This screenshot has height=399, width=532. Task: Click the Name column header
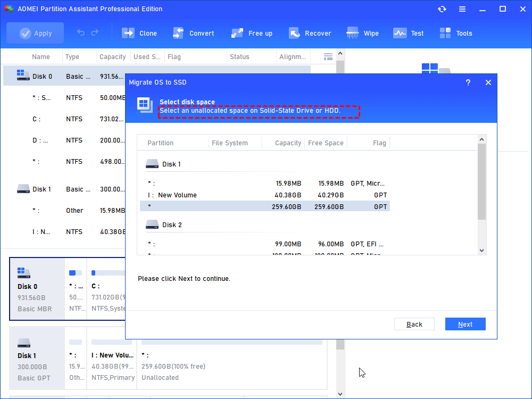(41, 57)
